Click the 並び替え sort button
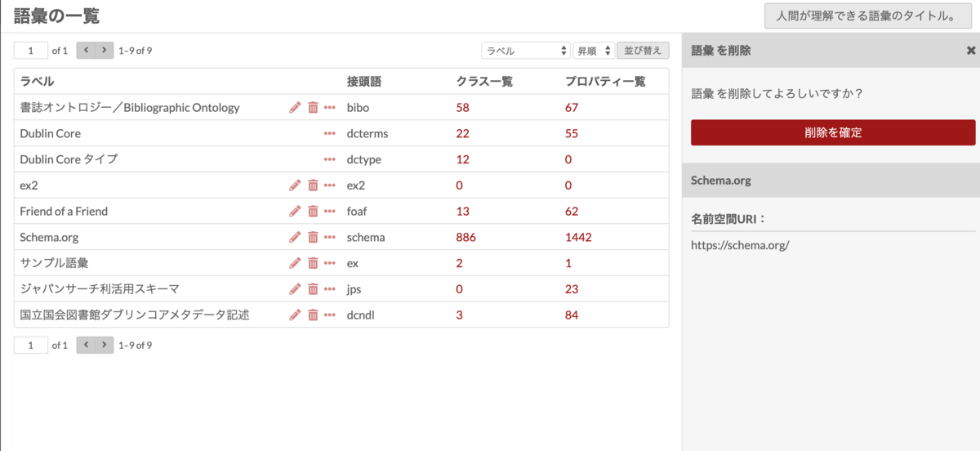980x451 pixels. pyautogui.click(x=644, y=51)
